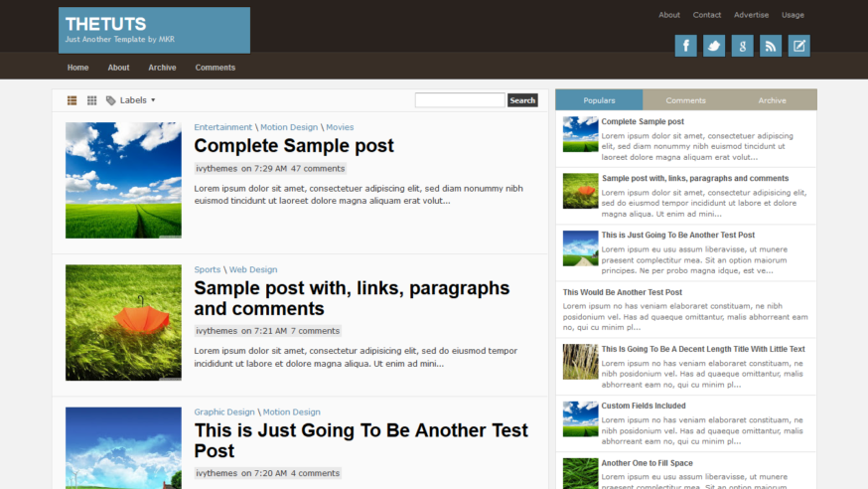868x489 pixels.
Task: Open About in main navigation bar
Action: (x=118, y=68)
